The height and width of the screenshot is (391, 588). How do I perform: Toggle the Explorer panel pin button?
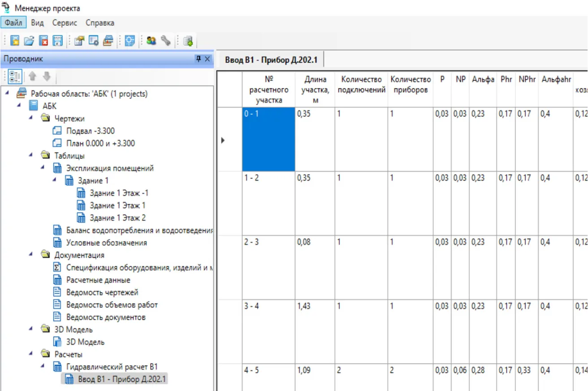[x=199, y=59]
